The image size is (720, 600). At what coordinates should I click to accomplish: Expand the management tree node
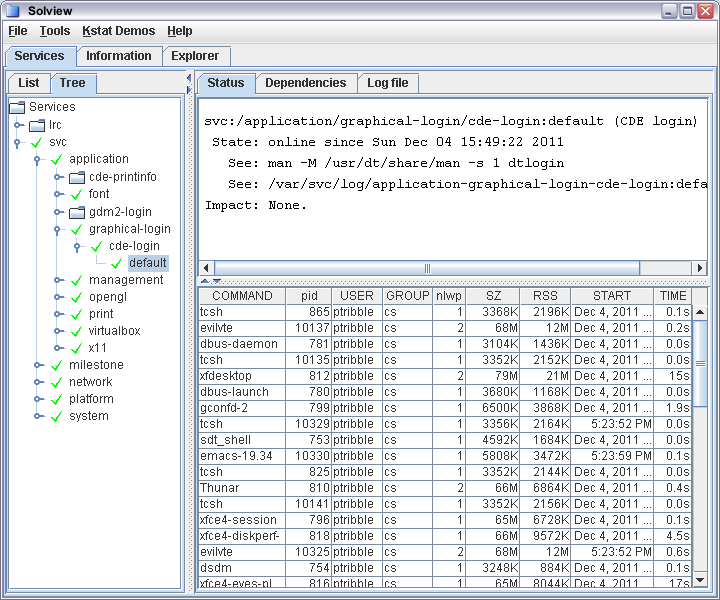[58, 280]
